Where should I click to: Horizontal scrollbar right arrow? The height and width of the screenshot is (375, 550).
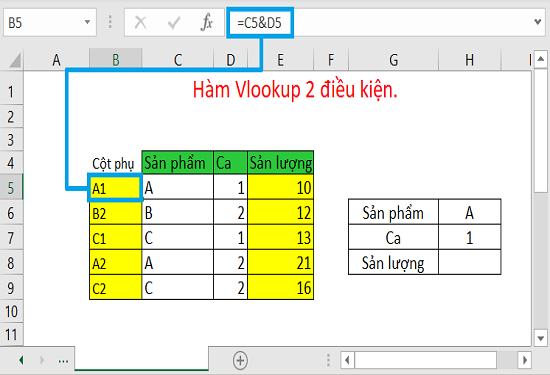pos(525,360)
